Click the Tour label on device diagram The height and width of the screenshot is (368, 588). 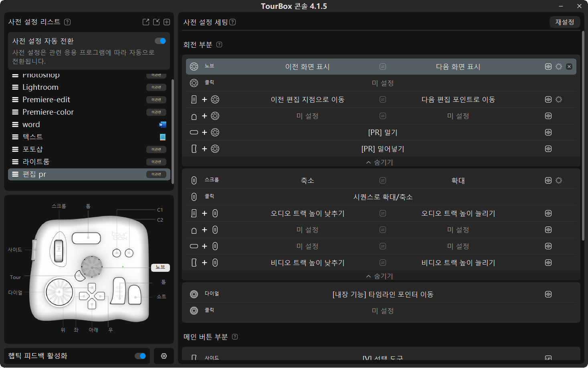[x=15, y=277]
